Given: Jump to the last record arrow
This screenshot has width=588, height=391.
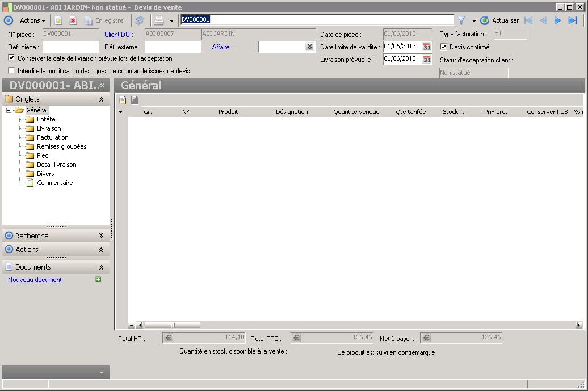Looking at the screenshot, I should [x=572, y=20].
